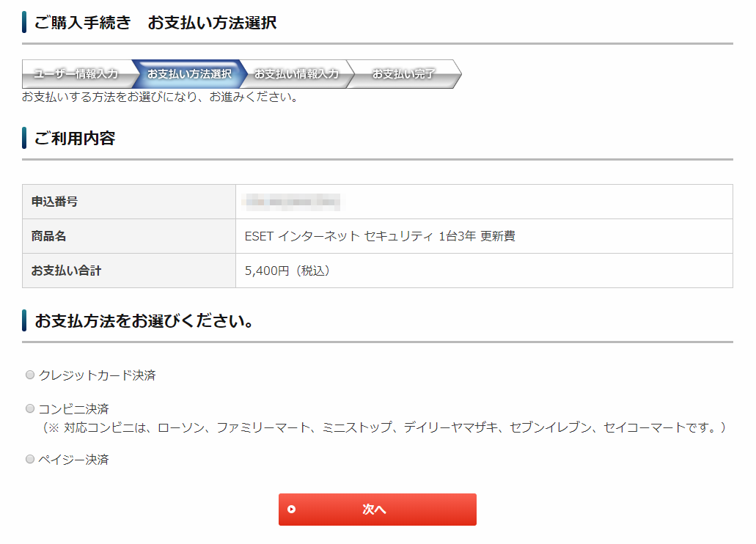Select コンビニ決済 radio button

30,408
